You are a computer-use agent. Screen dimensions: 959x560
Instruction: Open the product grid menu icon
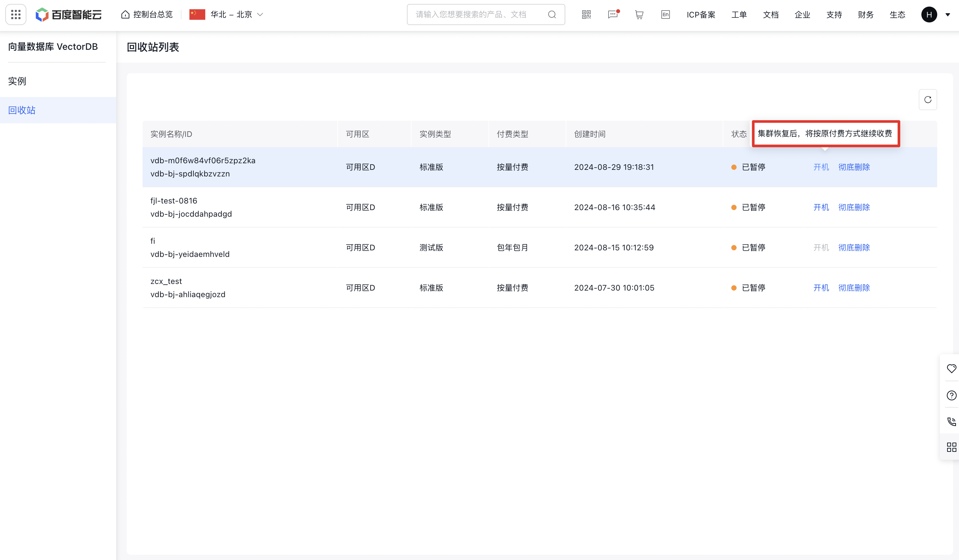click(16, 15)
